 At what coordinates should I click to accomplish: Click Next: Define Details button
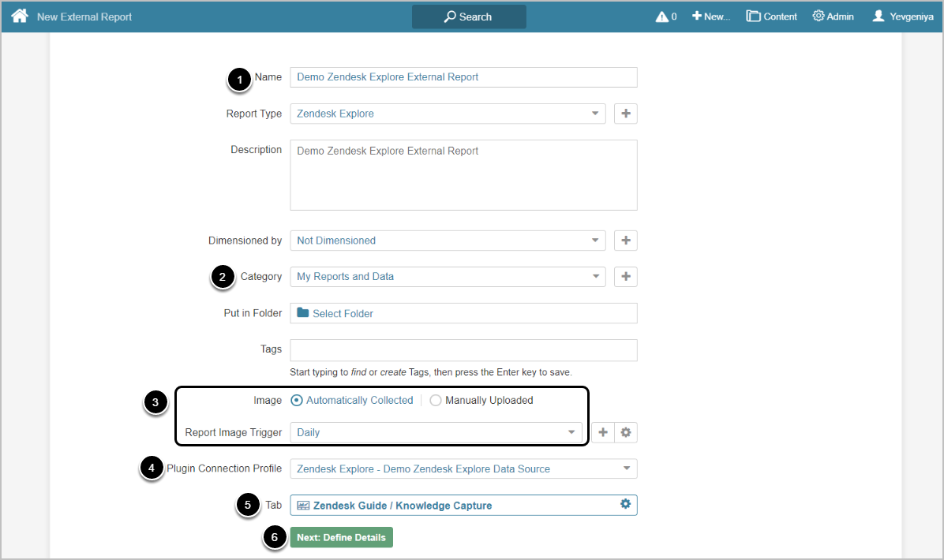point(341,538)
